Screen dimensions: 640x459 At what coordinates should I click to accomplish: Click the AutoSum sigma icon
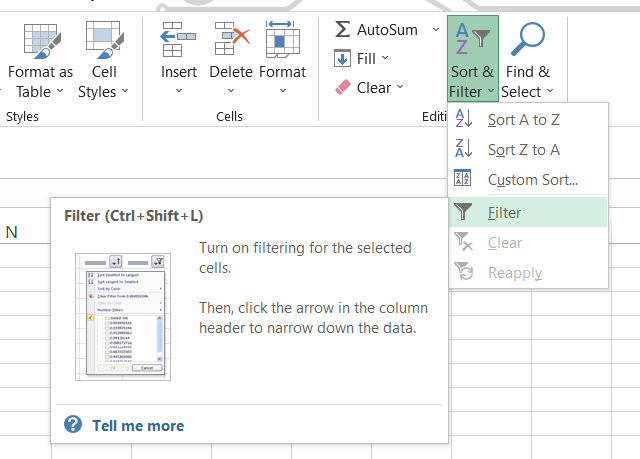(x=343, y=30)
